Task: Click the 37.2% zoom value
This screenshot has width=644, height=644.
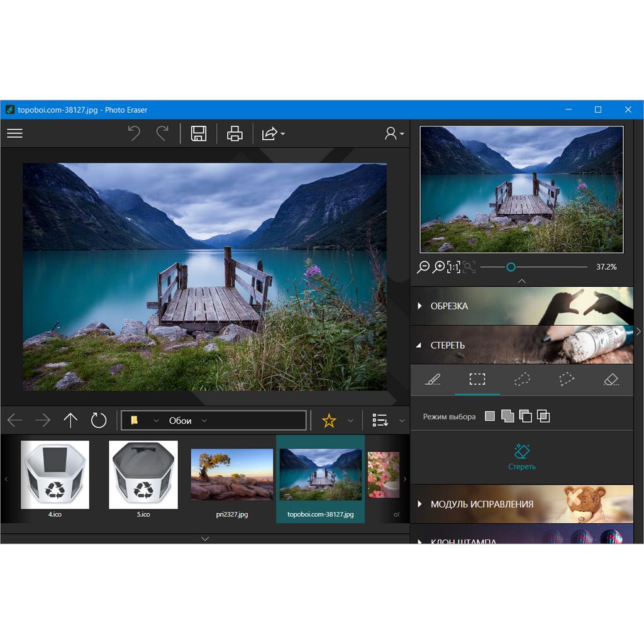Action: tap(606, 267)
